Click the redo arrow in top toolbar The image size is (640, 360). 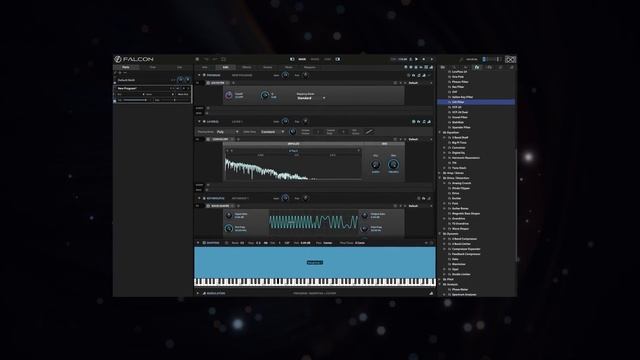point(215,59)
